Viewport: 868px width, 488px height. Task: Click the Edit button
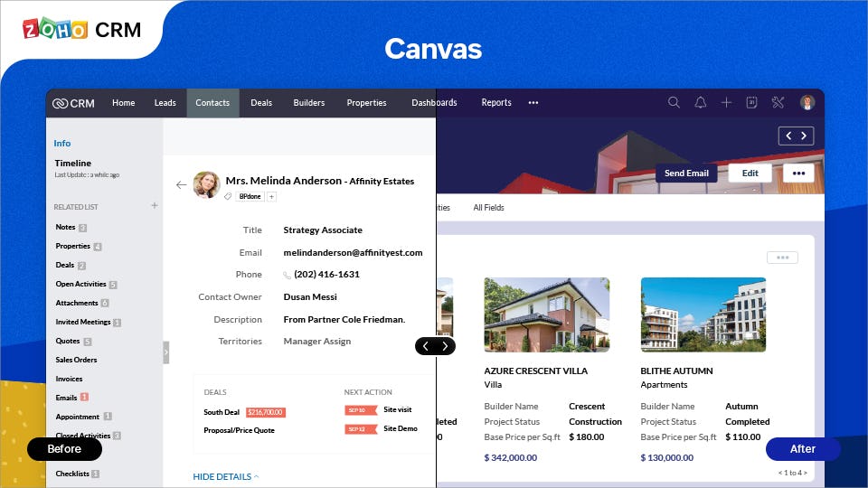click(750, 174)
